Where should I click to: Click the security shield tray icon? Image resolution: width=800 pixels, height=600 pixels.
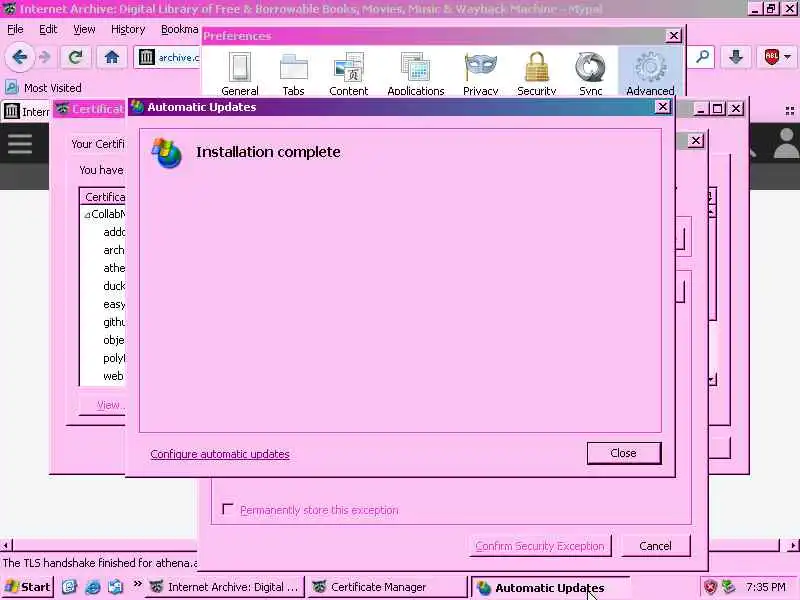[x=710, y=587]
